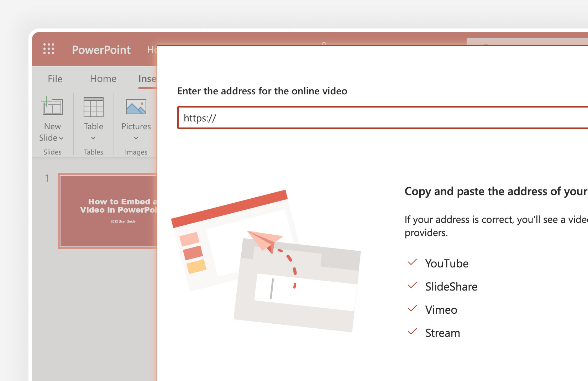The height and width of the screenshot is (381, 588).
Task: Open the app launcher grid icon
Action: click(49, 49)
